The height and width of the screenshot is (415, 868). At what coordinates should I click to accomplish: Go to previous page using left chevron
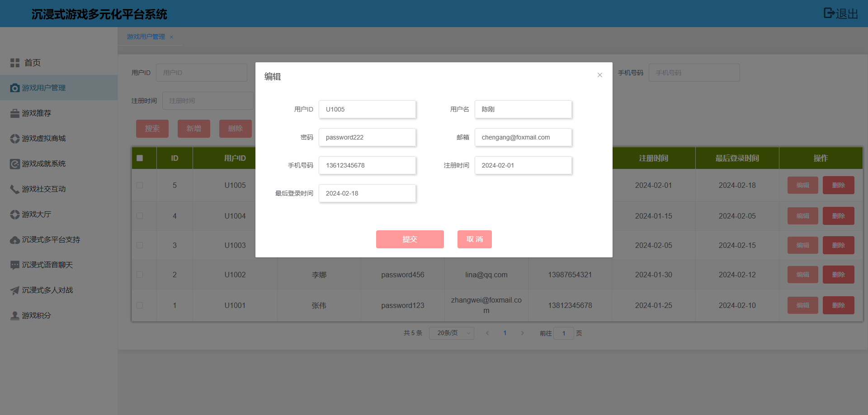click(x=487, y=333)
